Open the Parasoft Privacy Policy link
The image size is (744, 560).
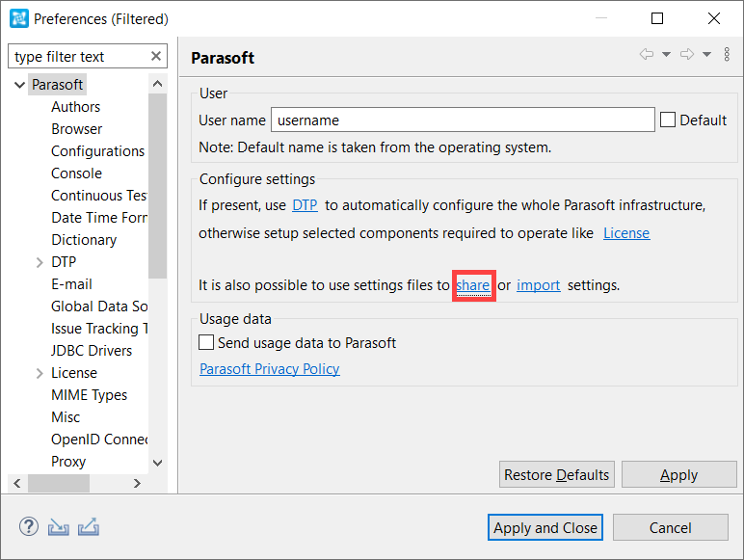pos(269,369)
